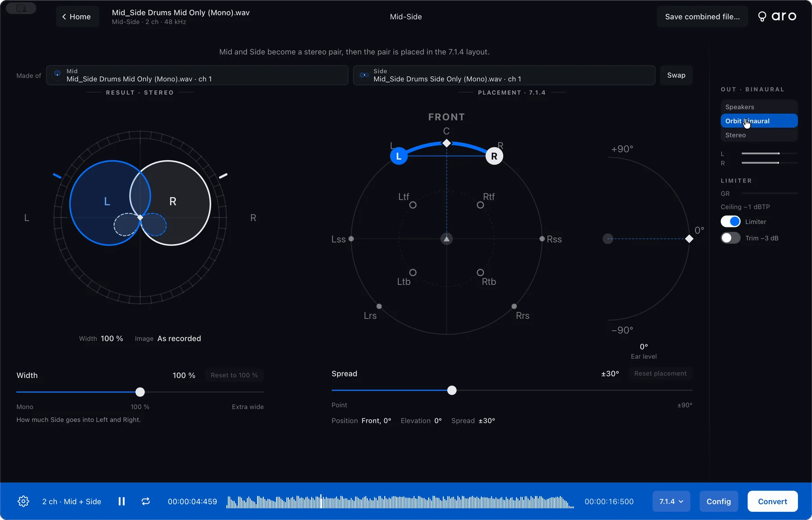Click the Lss side speaker dot
The image size is (812, 520).
(x=351, y=239)
